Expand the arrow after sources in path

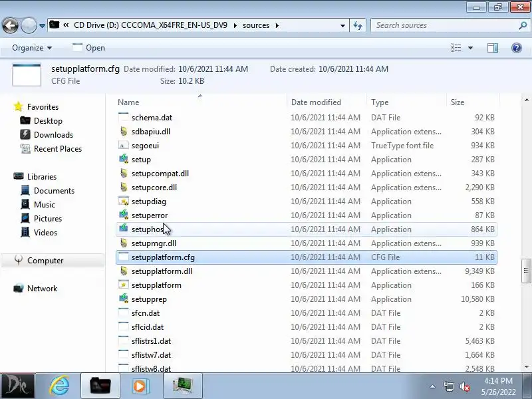pyautogui.click(x=277, y=25)
